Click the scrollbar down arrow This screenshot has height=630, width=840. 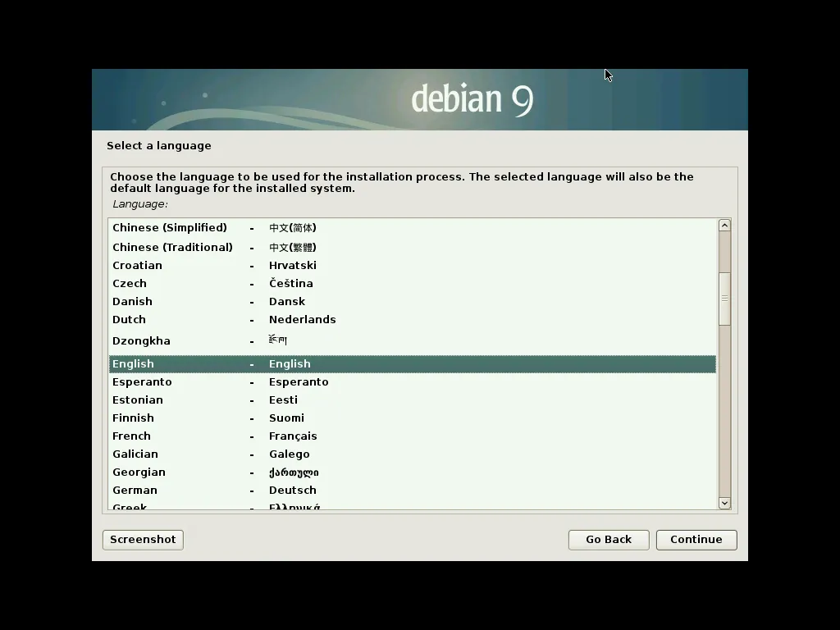pyautogui.click(x=724, y=503)
